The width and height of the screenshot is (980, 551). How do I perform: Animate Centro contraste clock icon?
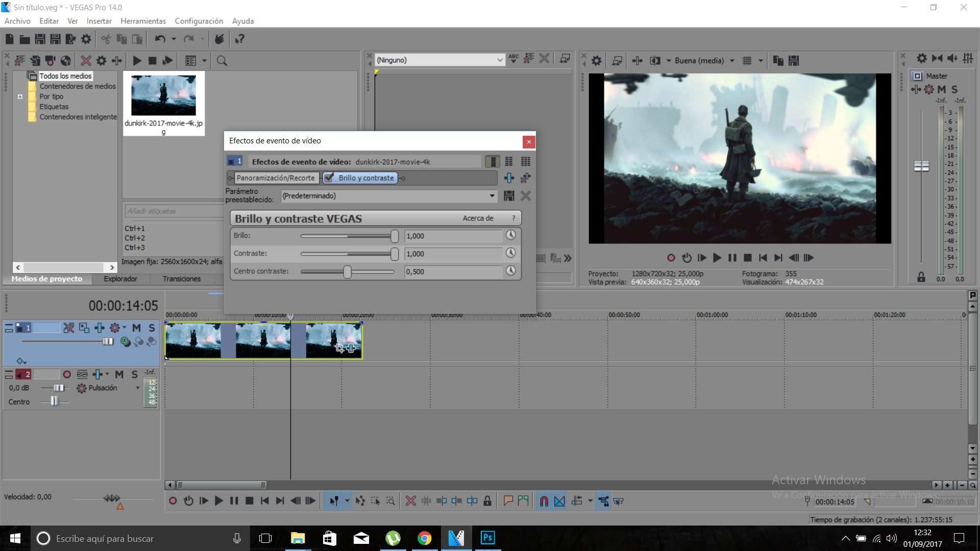point(510,271)
